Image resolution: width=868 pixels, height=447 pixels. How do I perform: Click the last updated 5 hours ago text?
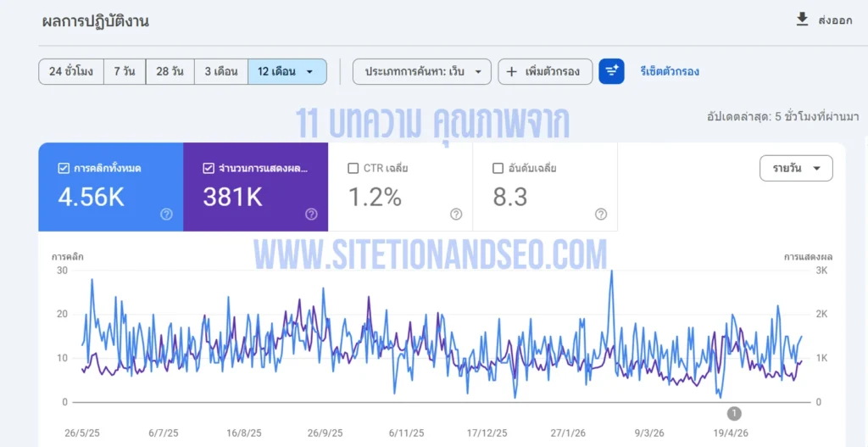click(783, 117)
